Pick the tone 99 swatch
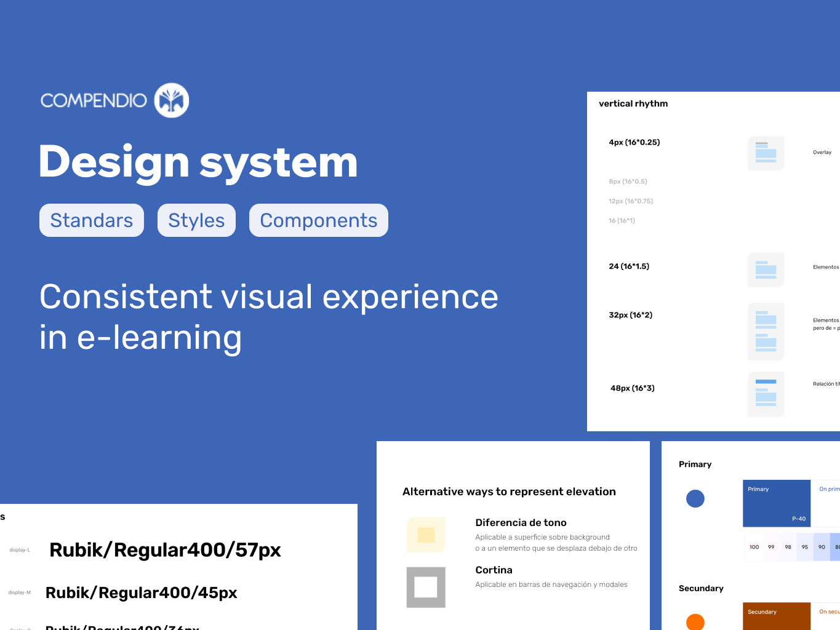This screenshot has height=630, width=840. click(x=771, y=547)
